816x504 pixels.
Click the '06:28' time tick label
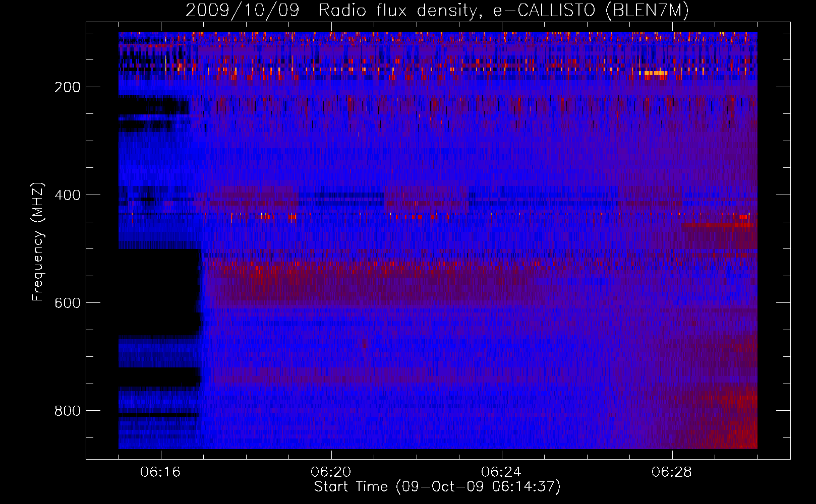point(672,472)
